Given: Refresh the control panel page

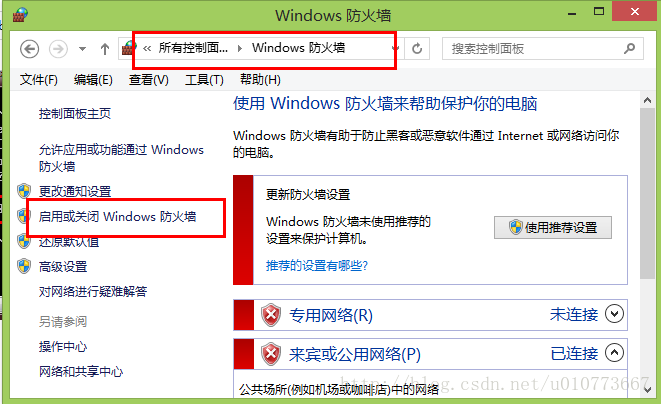Looking at the screenshot, I should pos(417,48).
